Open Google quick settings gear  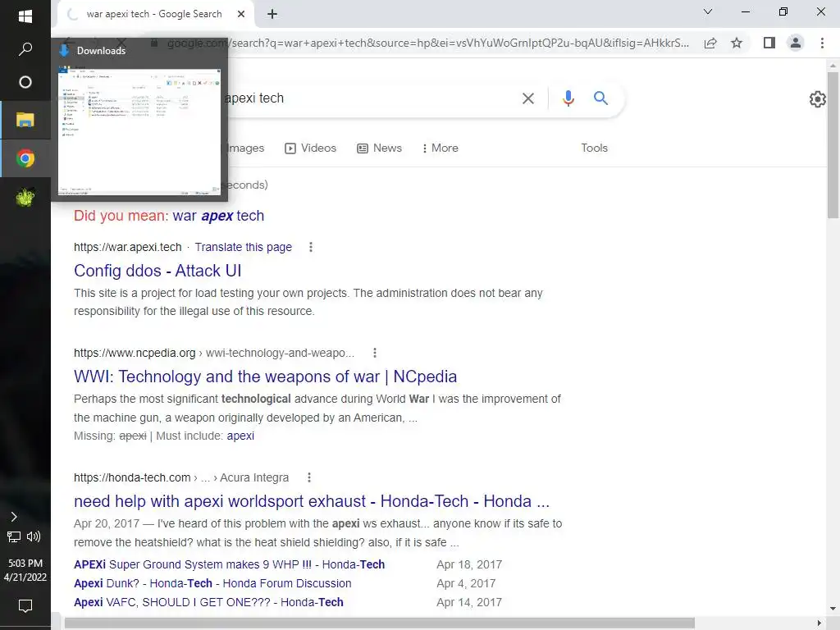click(x=818, y=99)
